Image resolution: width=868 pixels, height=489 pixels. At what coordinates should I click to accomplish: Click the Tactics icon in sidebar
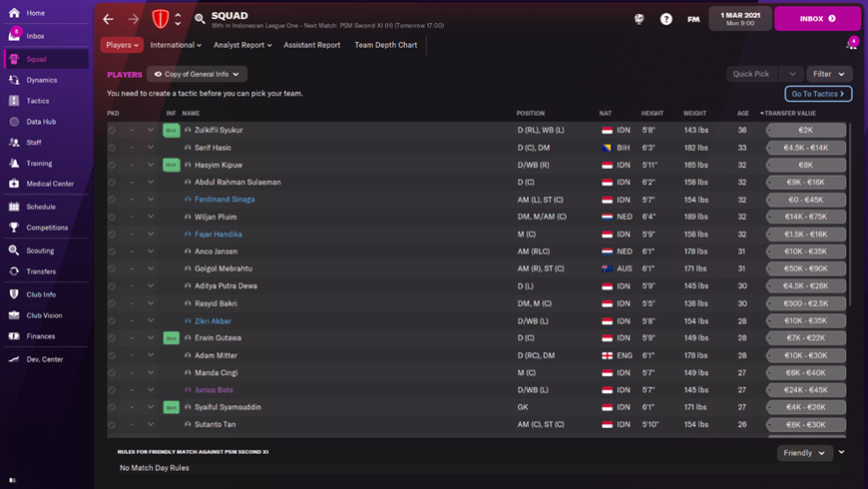(x=14, y=101)
